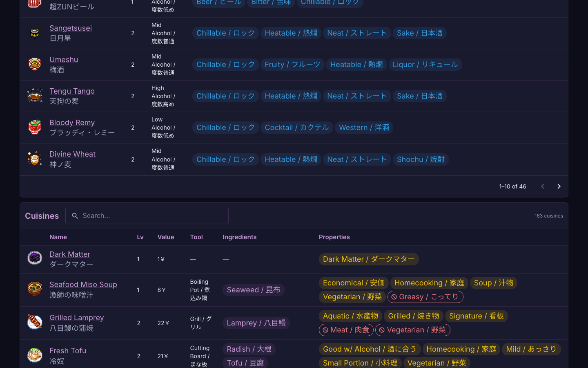The height and width of the screenshot is (368, 588).
Task: Click the Tool column header
Action: pyautogui.click(x=196, y=237)
